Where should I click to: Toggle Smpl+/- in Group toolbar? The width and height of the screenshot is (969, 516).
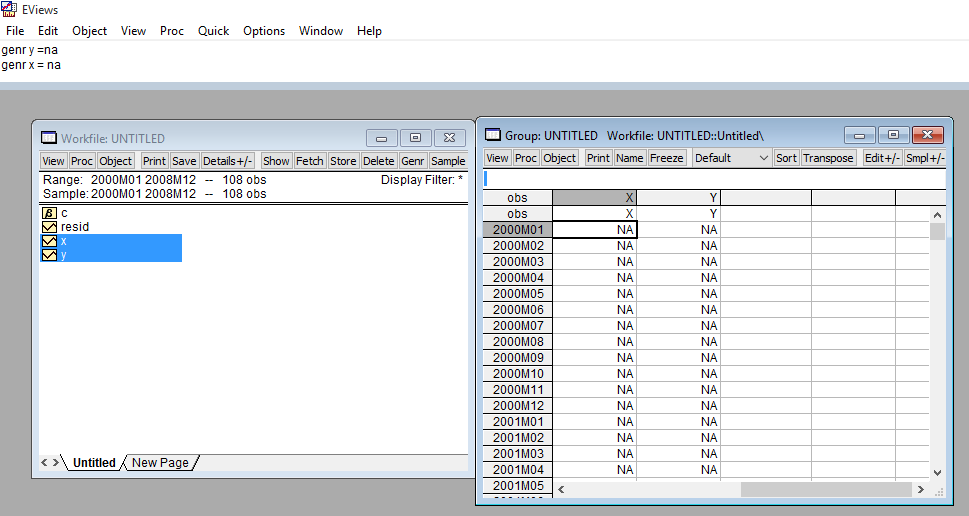coord(925,158)
